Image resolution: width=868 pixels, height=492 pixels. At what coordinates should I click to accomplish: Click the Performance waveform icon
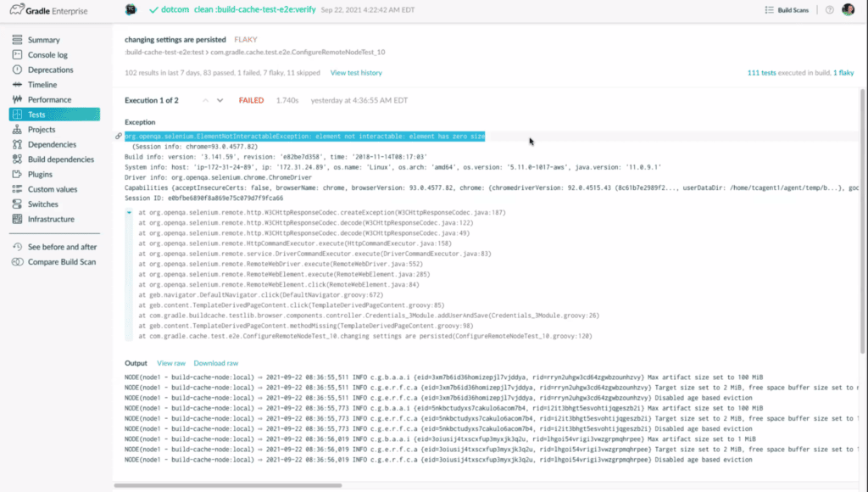[x=18, y=99]
